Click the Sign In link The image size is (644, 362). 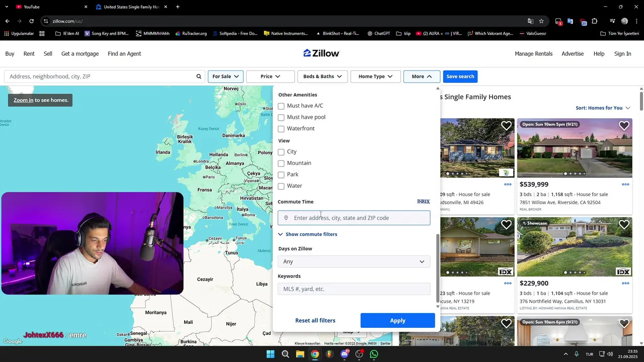coord(622,54)
